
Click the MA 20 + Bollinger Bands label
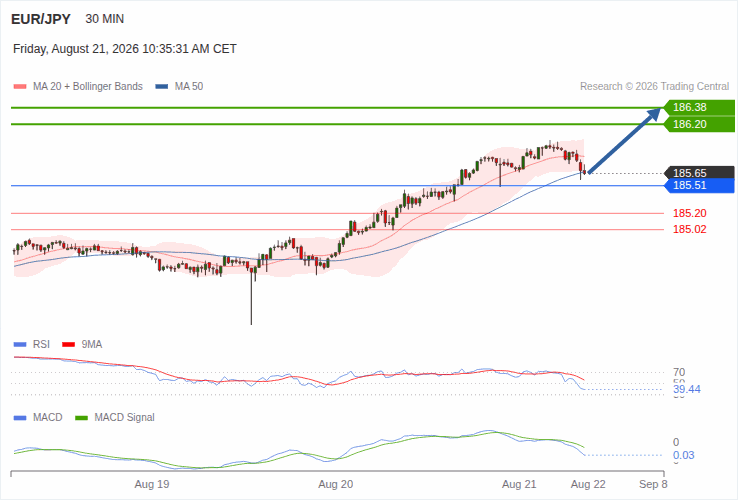point(88,87)
